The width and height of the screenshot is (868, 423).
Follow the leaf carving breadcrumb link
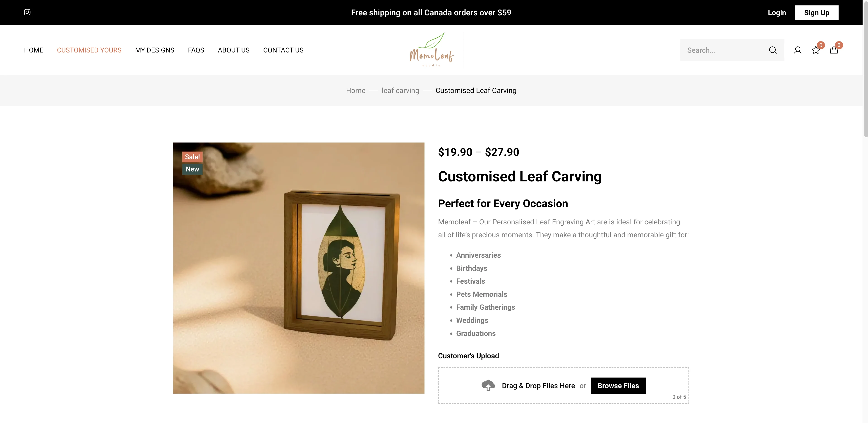click(x=400, y=91)
